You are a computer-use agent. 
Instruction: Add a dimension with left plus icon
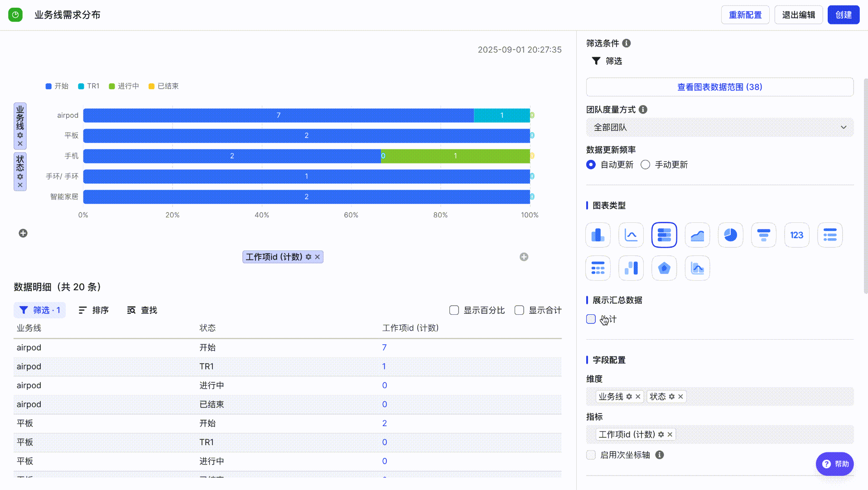[23, 233]
